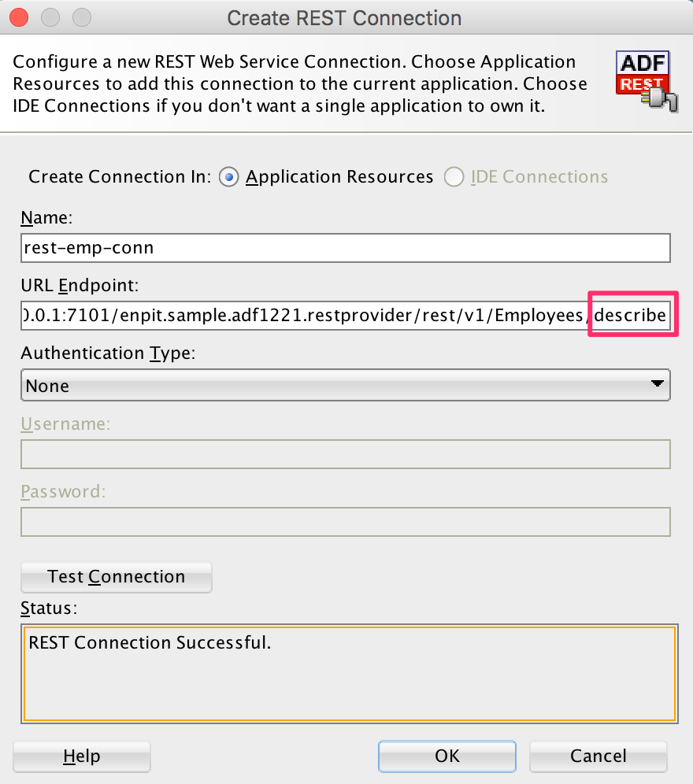This screenshot has height=784, width=693.
Task: Open the Authentication Type dropdown showing None
Action: [345, 386]
